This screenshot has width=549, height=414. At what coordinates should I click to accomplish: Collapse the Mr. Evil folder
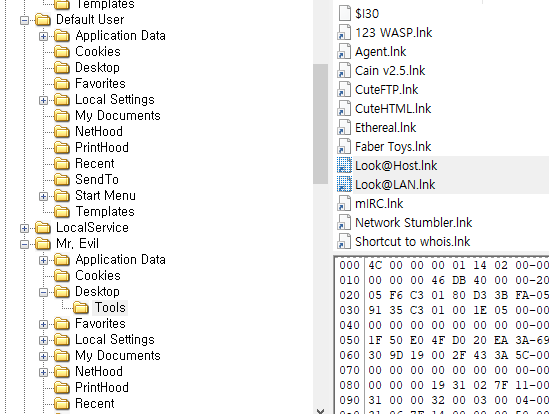tap(24, 244)
